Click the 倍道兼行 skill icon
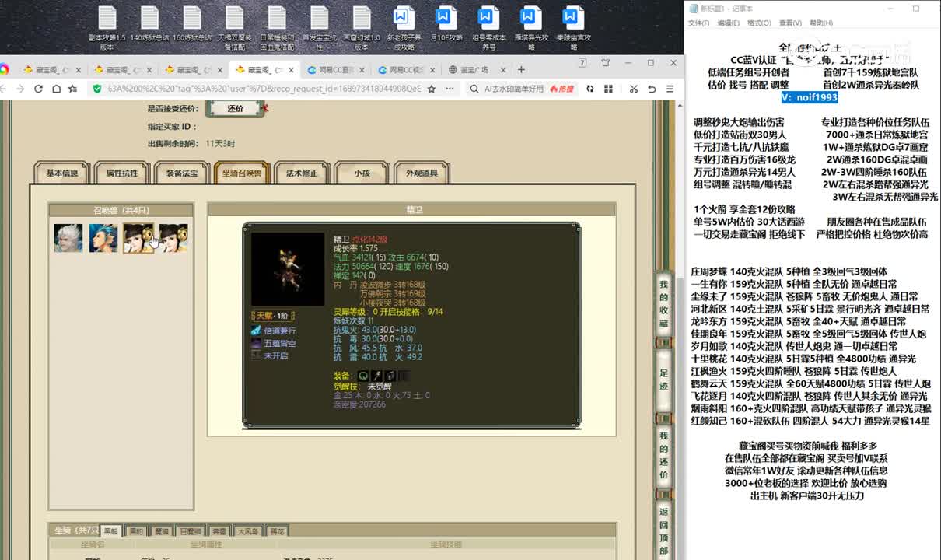Image resolution: width=941 pixels, height=560 pixels. coord(257,331)
